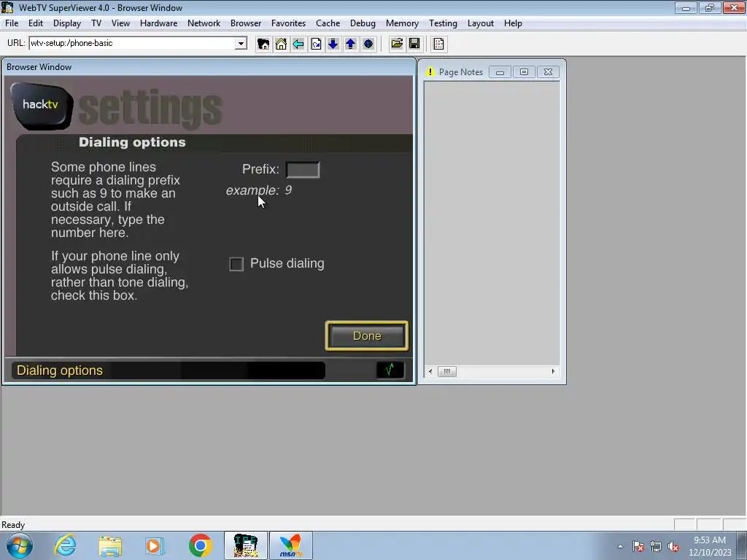Click the Action Center flag tray icon
Viewport: 747px width, 560px height.
638,546
